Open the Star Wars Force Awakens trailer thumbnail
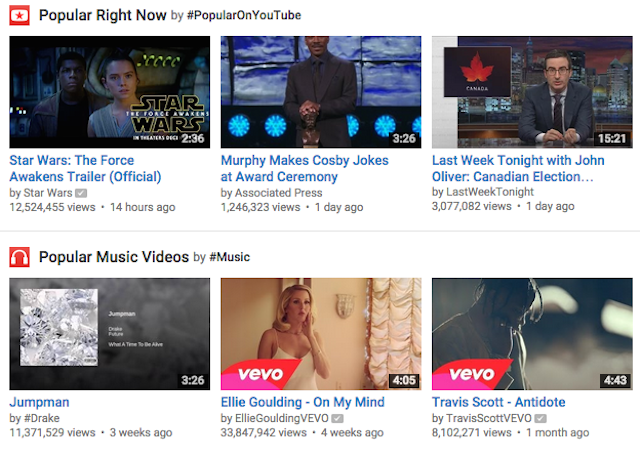Screen dimensions: 640x458 (110, 92)
